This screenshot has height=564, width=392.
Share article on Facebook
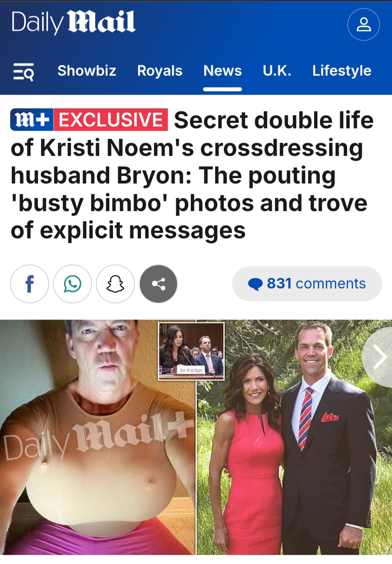pyautogui.click(x=29, y=284)
